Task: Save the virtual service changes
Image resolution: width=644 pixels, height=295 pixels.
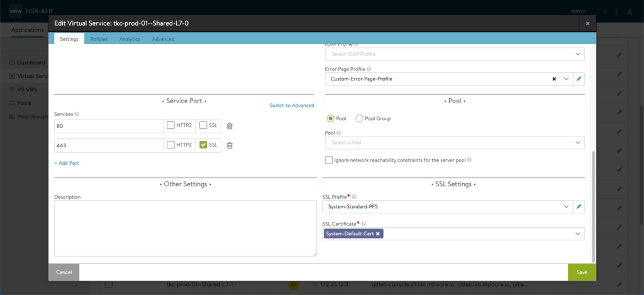Action: (582, 272)
